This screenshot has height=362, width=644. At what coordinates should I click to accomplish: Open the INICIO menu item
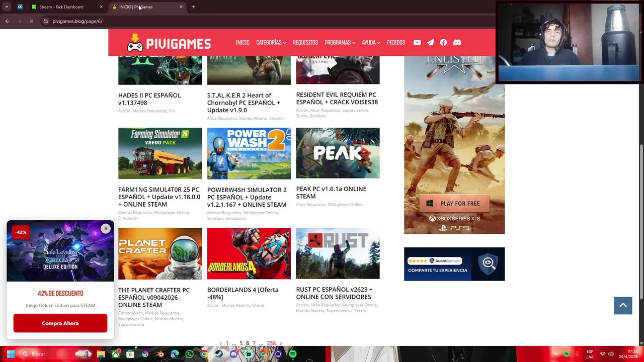[x=243, y=43]
